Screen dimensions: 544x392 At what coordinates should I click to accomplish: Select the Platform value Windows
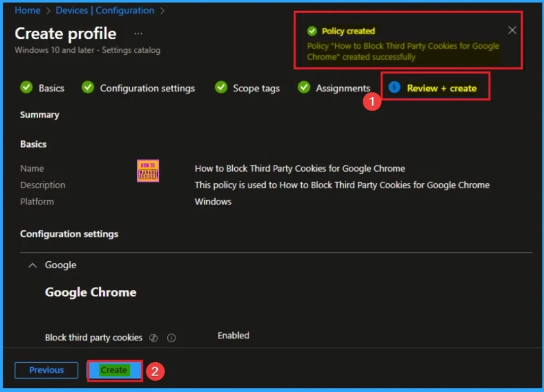click(x=213, y=201)
